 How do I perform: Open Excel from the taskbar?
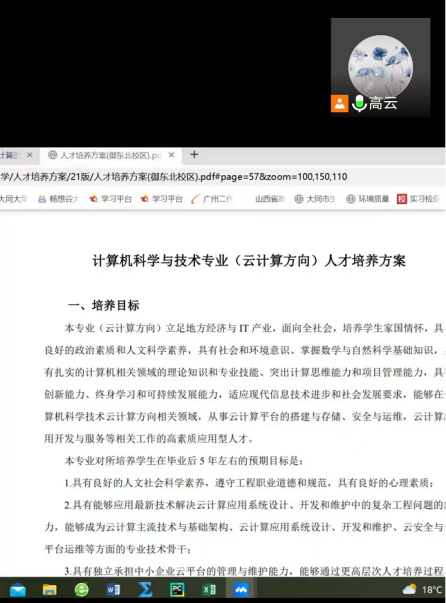point(209,590)
